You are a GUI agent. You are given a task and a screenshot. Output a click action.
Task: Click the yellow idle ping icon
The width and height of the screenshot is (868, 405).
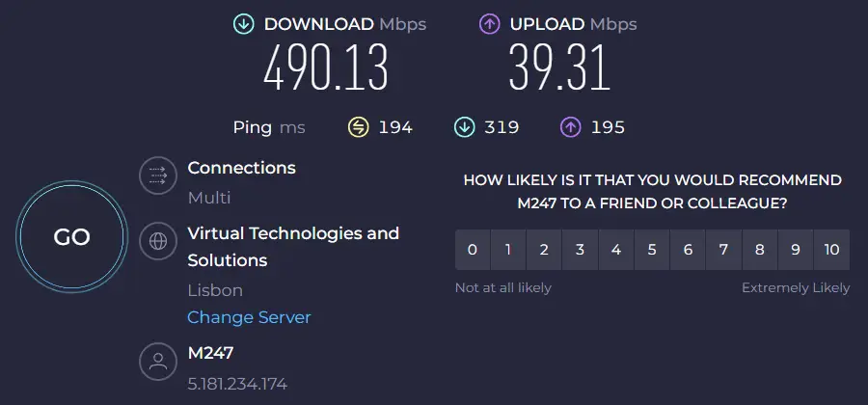[358, 128]
